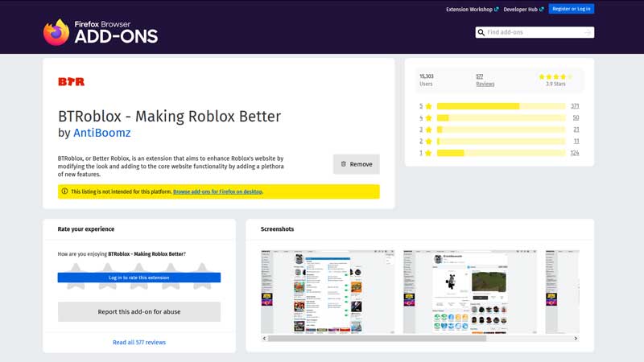Open Browse add-ons for Firefox on desktop
Viewport: 644px width, 362px height.
click(217, 191)
